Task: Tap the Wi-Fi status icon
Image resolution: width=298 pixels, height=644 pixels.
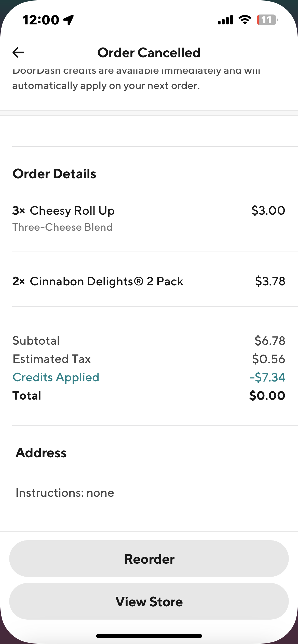Action: [245, 20]
